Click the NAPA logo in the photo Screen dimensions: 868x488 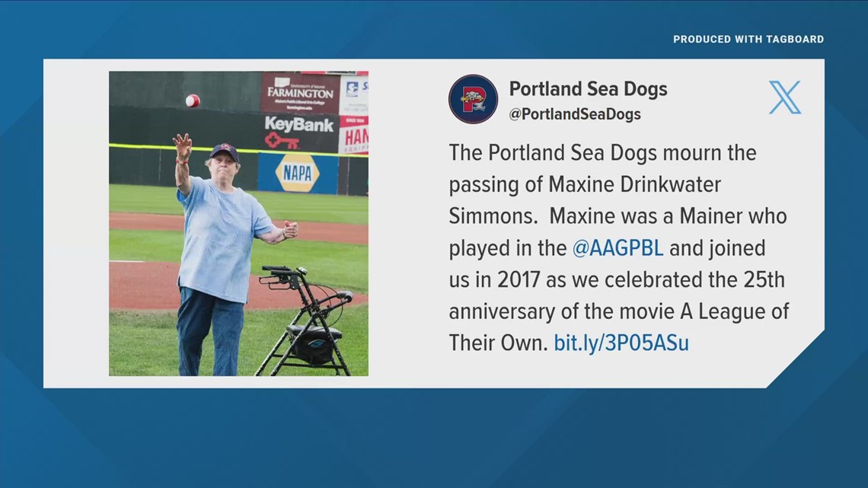tap(298, 174)
